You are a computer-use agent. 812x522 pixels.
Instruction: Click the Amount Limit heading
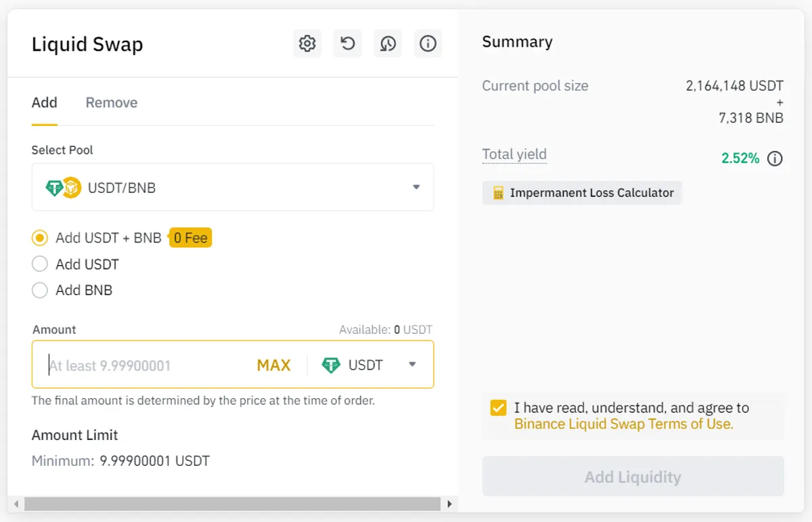[75, 435]
